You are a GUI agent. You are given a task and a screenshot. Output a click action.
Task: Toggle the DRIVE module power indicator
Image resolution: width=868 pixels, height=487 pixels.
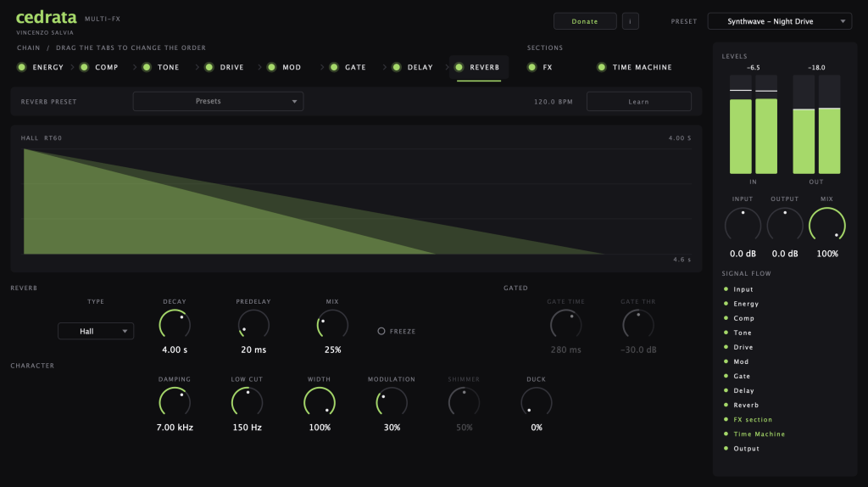pos(209,67)
